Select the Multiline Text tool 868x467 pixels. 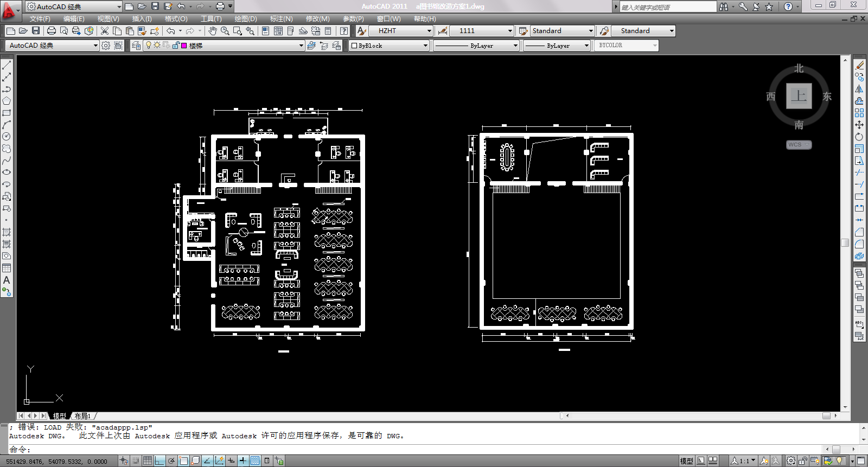[x=7, y=280]
